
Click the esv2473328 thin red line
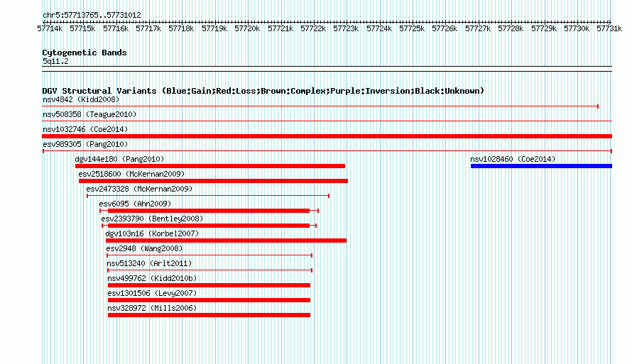208,196
